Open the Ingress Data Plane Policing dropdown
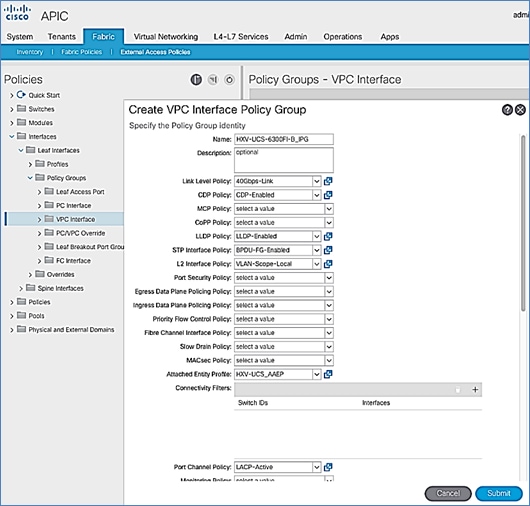This screenshot has height=506, width=530. [x=329, y=306]
